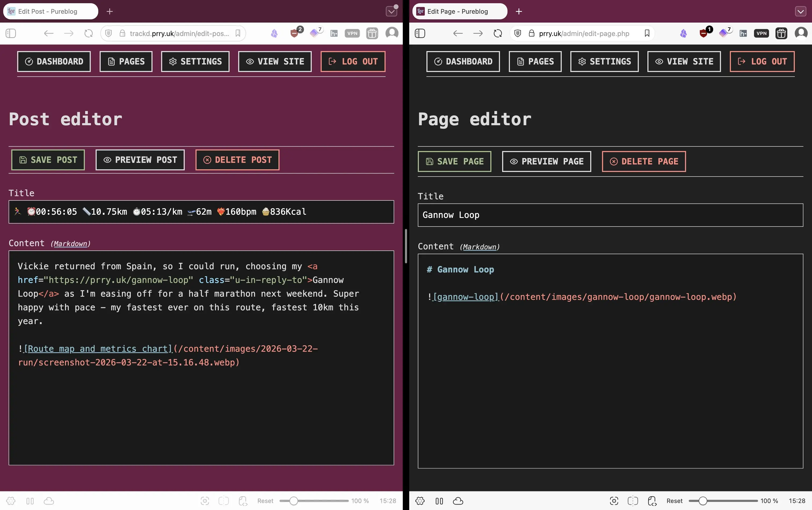Viewport: 812px width, 510px height.
Task: Open the capture screenshot icon in the right status bar
Action: (x=614, y=501)
